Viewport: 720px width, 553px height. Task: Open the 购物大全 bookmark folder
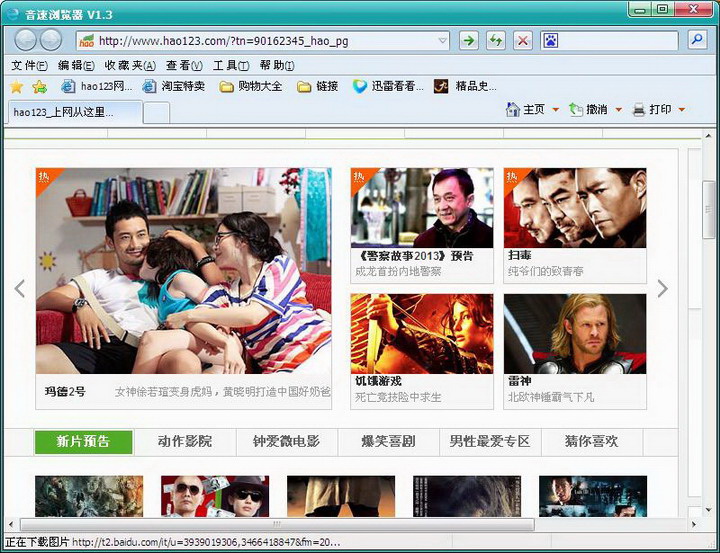click(251, 86)
